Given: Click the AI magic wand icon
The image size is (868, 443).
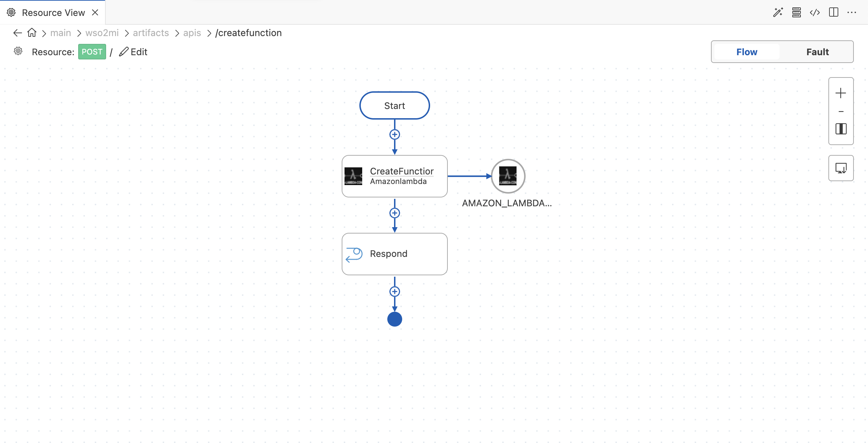Looking at the screenshot, I should pos(778,12).
